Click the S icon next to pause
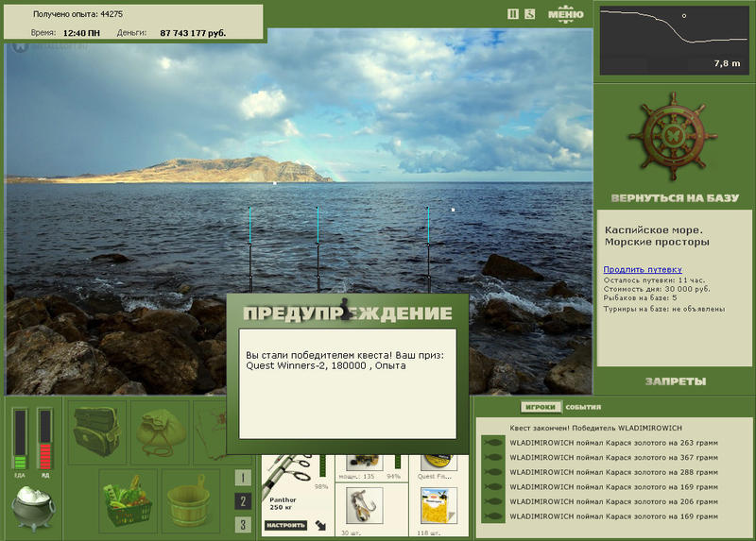 point(530,14)
